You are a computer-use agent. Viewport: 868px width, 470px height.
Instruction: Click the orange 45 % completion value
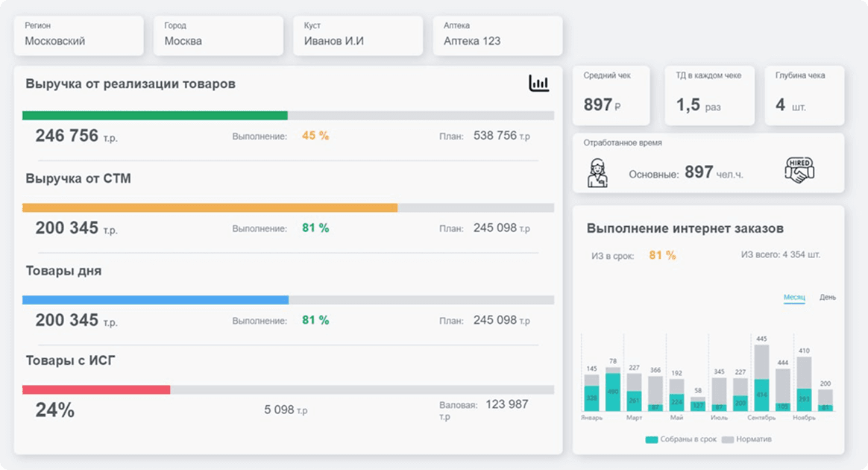pyautogui.click(x=315, y=136)
